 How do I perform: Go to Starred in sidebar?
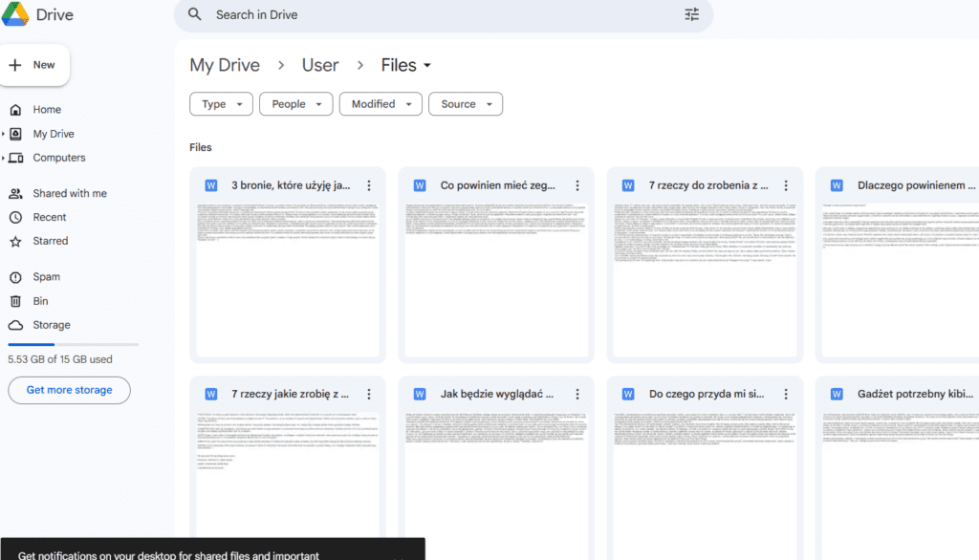[50, 241]
